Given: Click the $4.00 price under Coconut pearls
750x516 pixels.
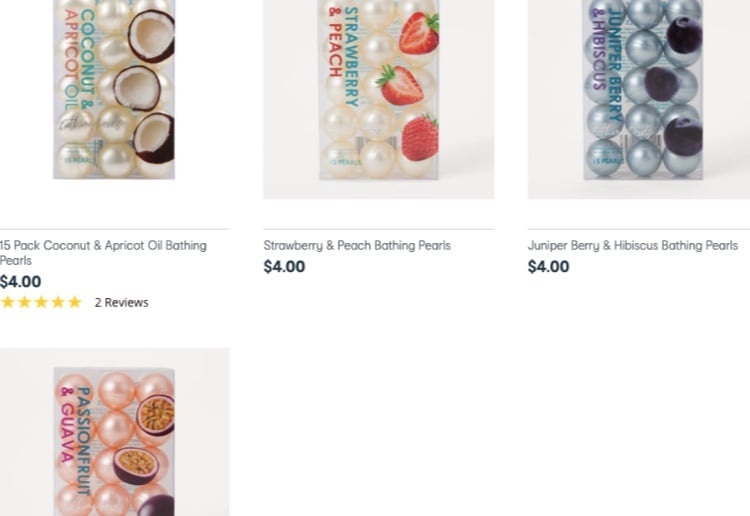Looking at the screenshot, I should 21,282.
